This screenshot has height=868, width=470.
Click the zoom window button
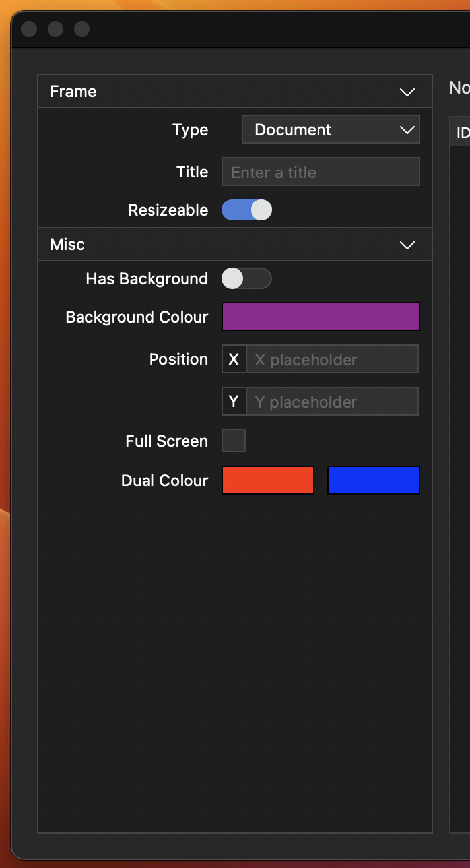tap(82, 29)
